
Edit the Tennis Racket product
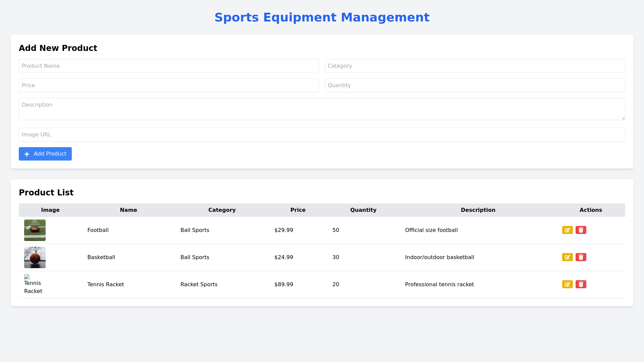coord(567,284)
